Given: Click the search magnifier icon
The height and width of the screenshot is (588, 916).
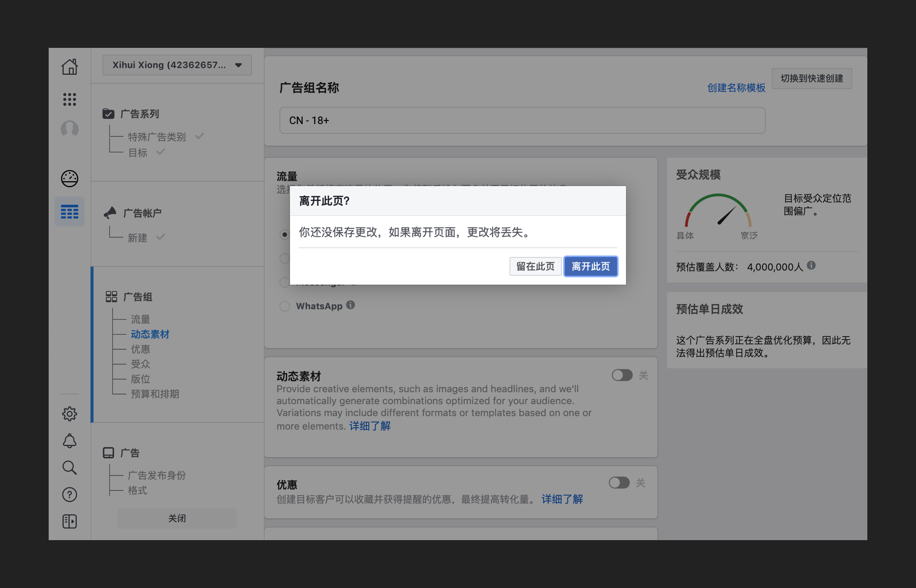Looking at the screenshot, I should 70,468.
